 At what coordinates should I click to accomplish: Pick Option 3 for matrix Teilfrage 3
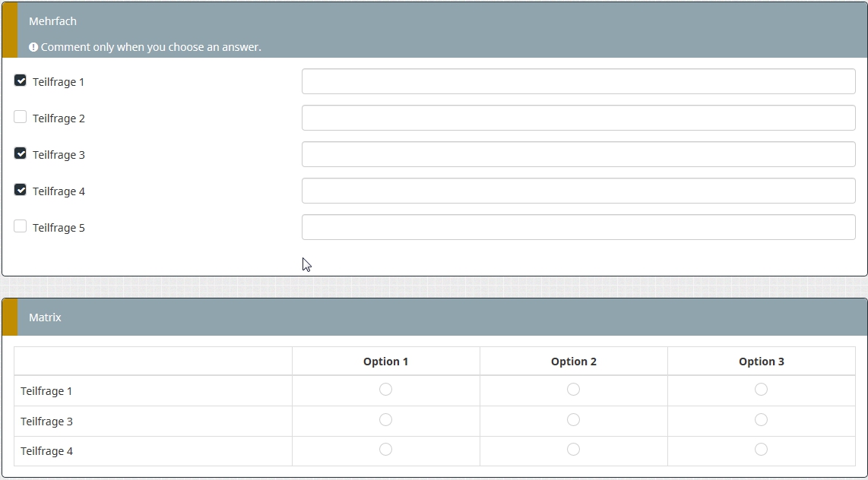pyautogui.click(x=761, y=420)
